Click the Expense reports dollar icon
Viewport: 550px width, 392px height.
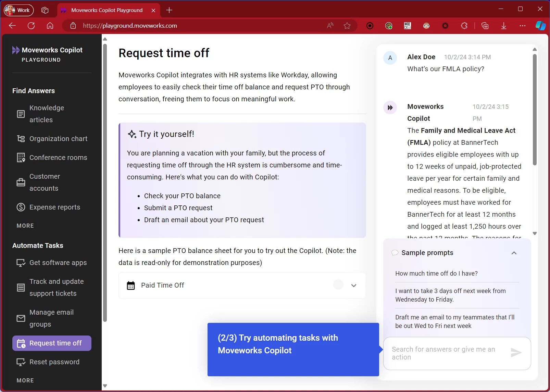point(21,207)
